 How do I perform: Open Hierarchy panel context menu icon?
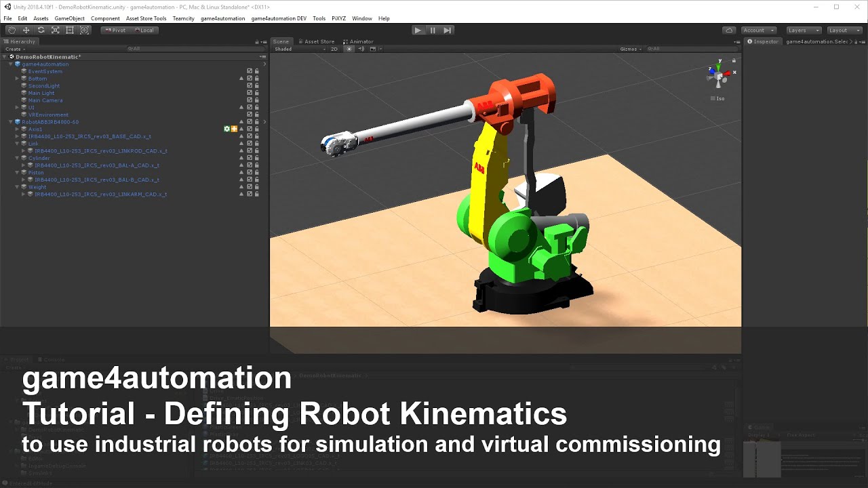tap(264, 41)
